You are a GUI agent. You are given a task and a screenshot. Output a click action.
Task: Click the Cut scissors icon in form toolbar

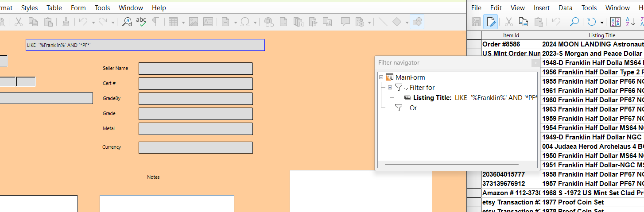click(x=19, y=22)
